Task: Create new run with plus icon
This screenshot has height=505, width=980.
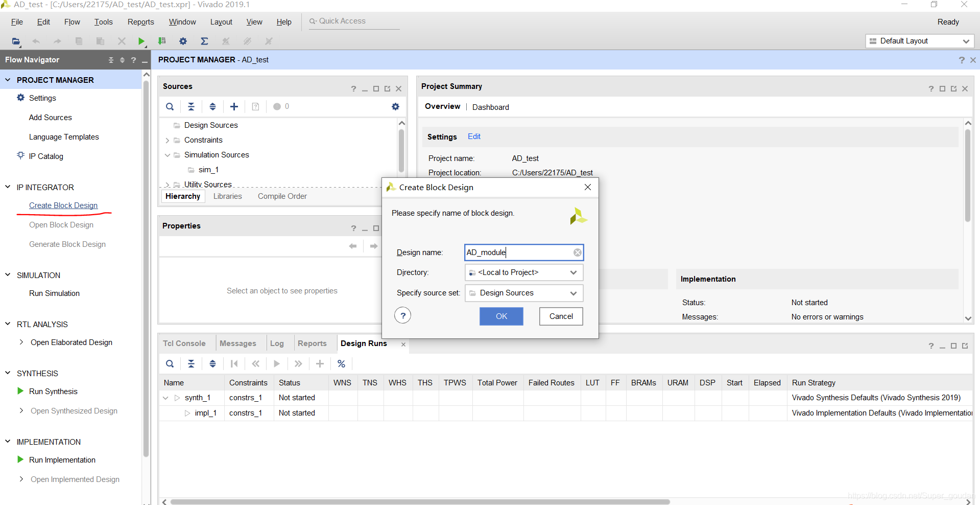Action: point(320,364)
